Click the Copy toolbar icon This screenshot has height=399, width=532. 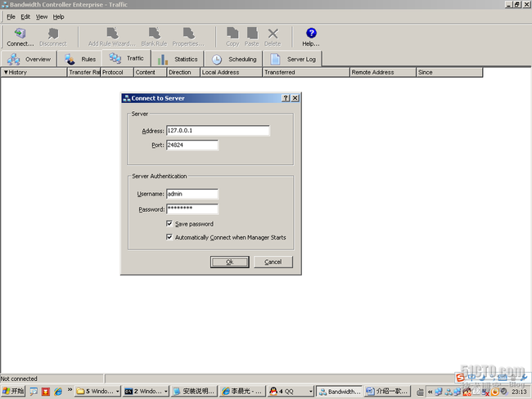(x=232, y=37)
